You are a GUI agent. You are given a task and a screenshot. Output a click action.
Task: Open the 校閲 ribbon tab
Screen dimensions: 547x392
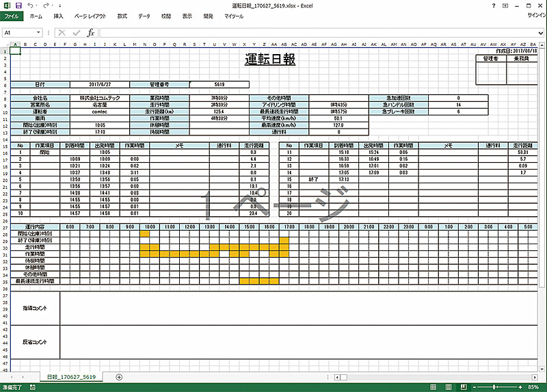166,16
